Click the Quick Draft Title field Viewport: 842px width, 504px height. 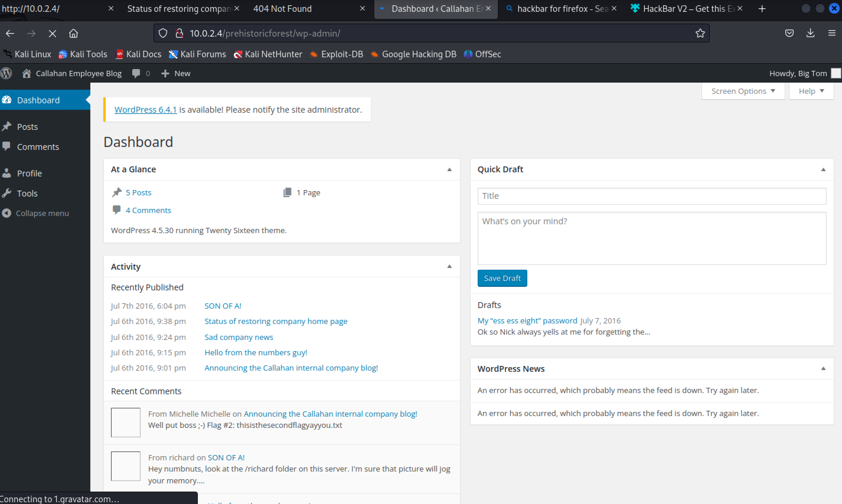[651, 196]
